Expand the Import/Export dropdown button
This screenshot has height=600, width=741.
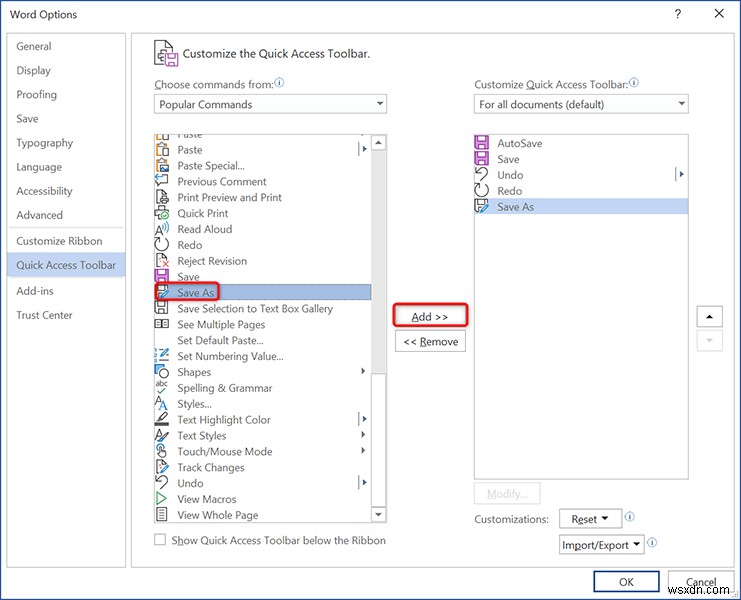point(601,545)
